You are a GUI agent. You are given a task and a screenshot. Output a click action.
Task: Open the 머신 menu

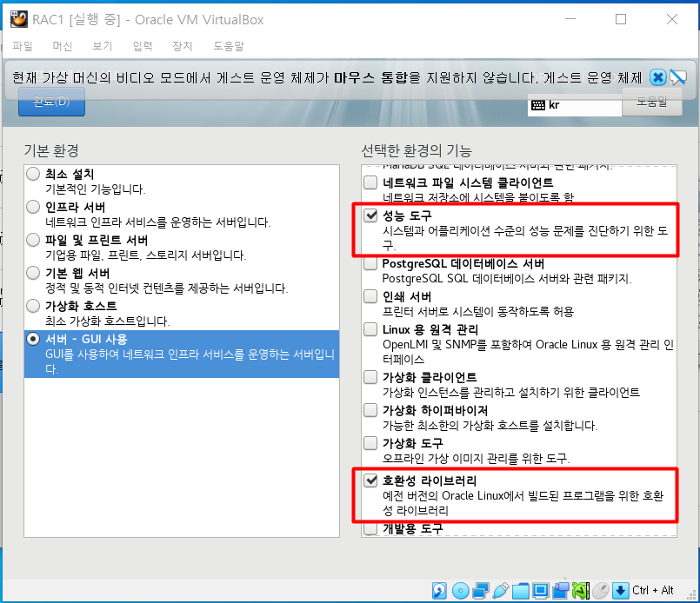tap(63, 46)
